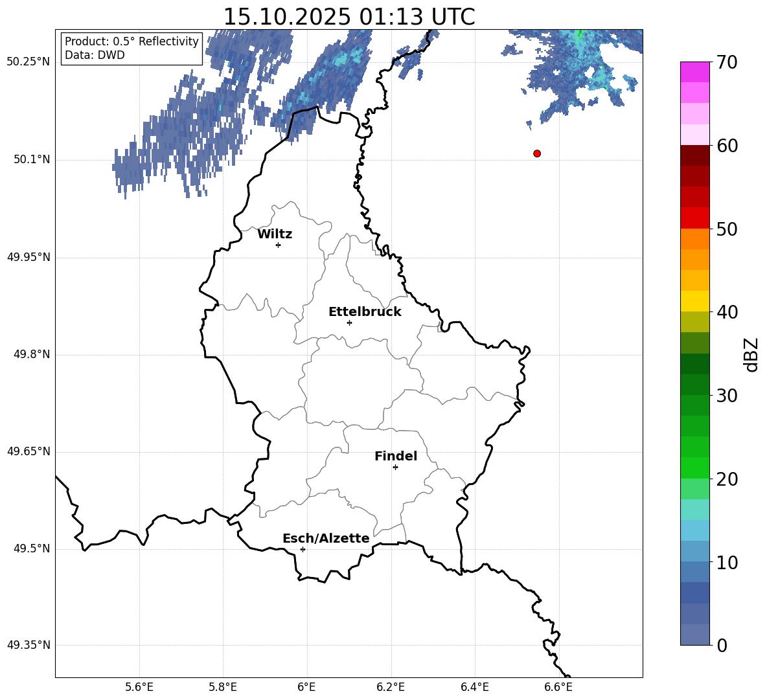This screenshot has width=767, height=700.
Task: Click the Findel cross marker
Action: 395,468
